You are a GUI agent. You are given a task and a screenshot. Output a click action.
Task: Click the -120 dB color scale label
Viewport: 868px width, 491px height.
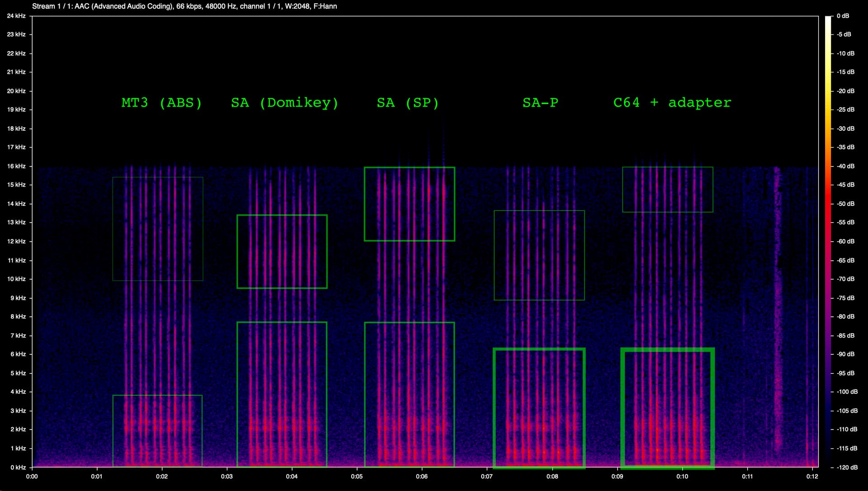click(x=847, y=467)
